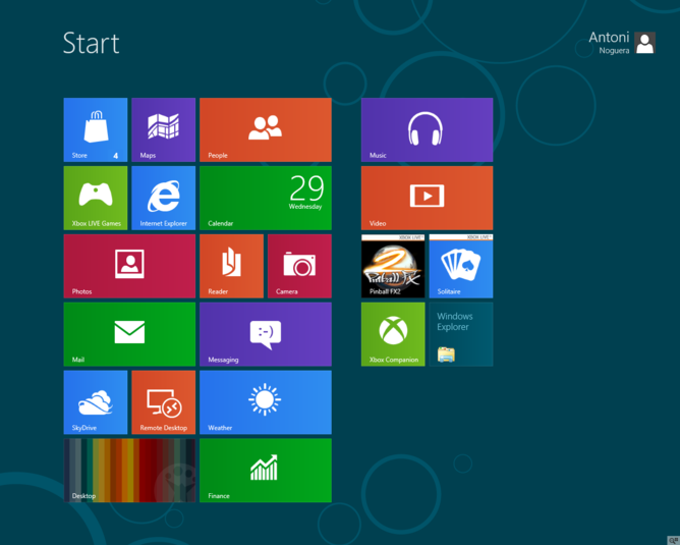
Task: Open the Windows Explorer tile
Action: point(461,334)
